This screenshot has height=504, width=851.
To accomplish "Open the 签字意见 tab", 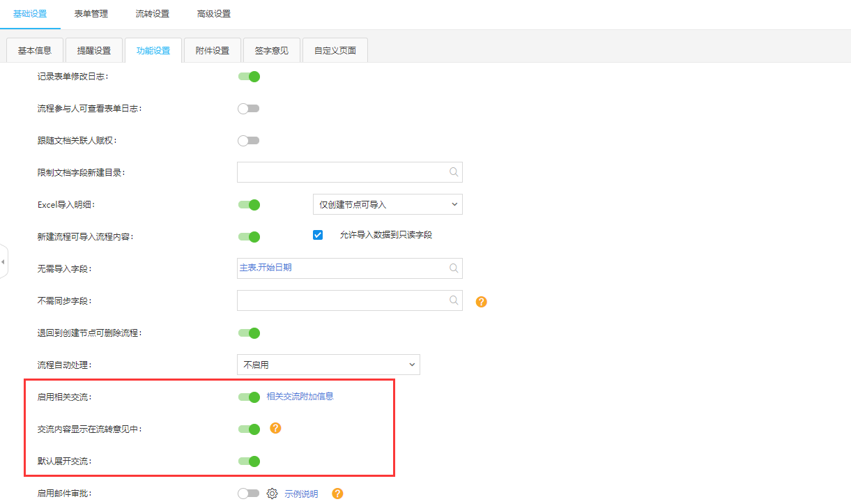I will coord(271,50).
